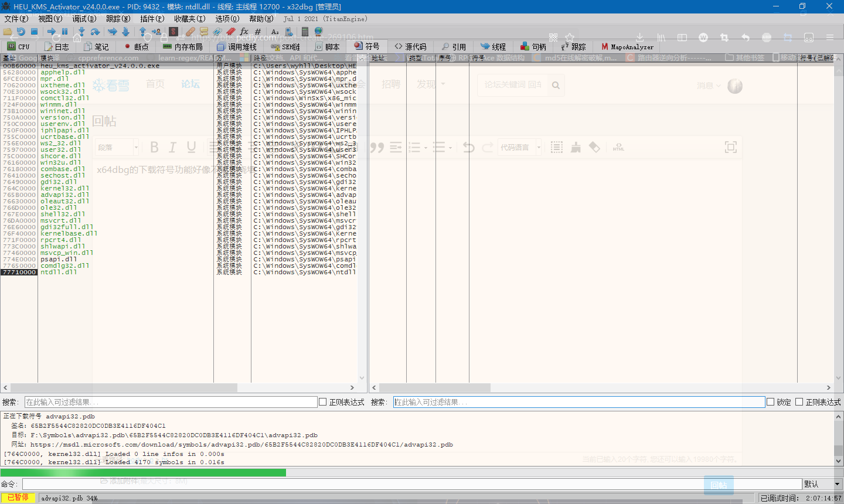Click the trace into toolbar icon
Screen dimensions: 844x504
click(112, 32)
